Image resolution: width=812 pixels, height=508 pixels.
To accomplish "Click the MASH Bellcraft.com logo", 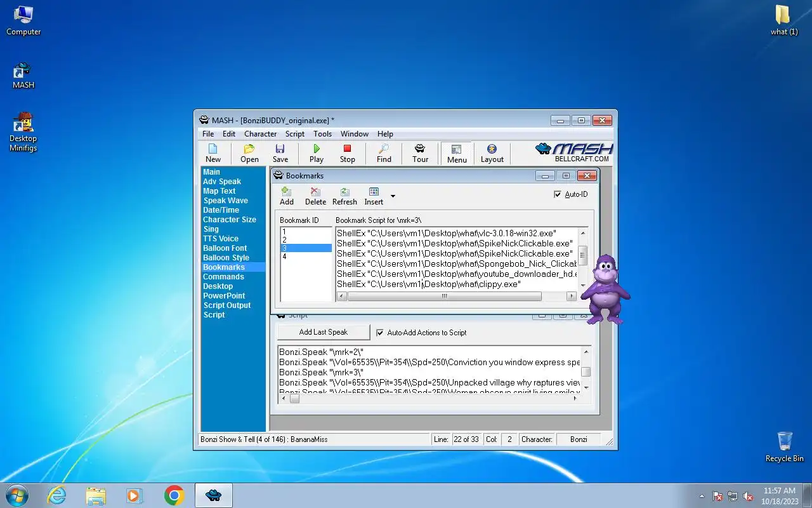I will [x=574, y=152].
